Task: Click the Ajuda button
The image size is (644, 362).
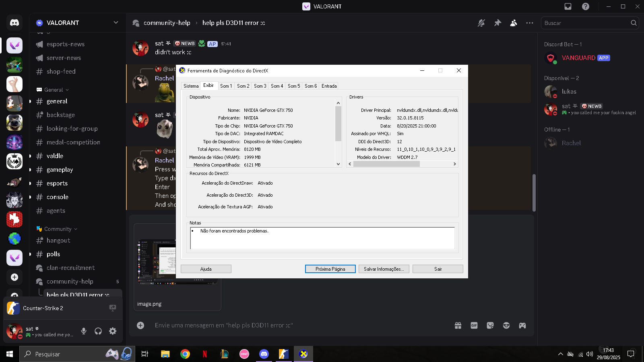Action: (x=206, y=269)
